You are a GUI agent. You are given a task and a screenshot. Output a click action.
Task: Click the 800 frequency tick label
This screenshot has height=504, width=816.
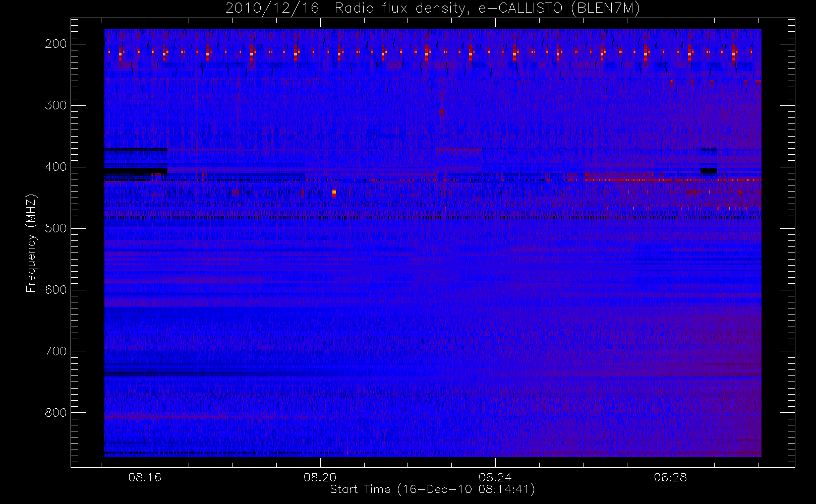coord(56,413)
